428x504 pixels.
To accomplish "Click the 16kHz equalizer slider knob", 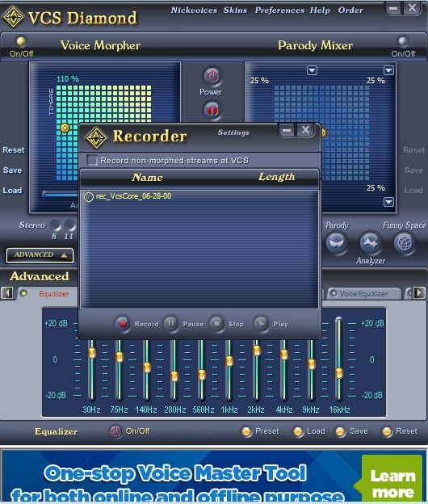I will pos(339,373).
